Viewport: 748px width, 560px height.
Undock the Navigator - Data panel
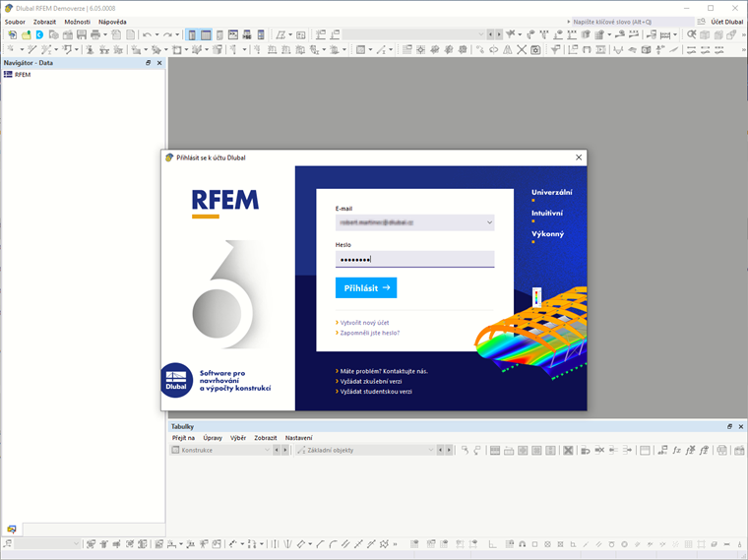click(x=148, y=62)
